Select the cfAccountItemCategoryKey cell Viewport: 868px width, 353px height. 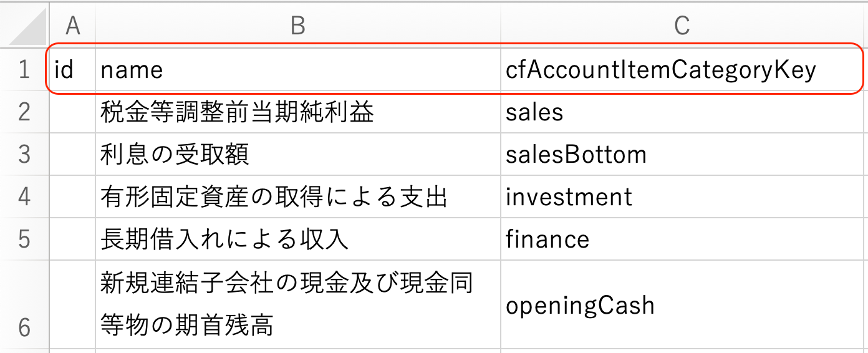661,69
